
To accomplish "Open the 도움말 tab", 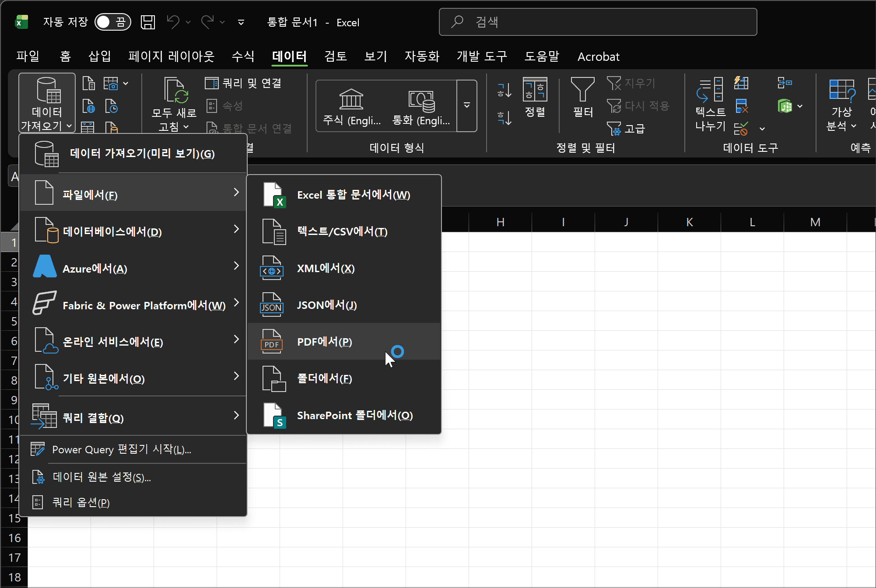I will [x=542, y=56].
